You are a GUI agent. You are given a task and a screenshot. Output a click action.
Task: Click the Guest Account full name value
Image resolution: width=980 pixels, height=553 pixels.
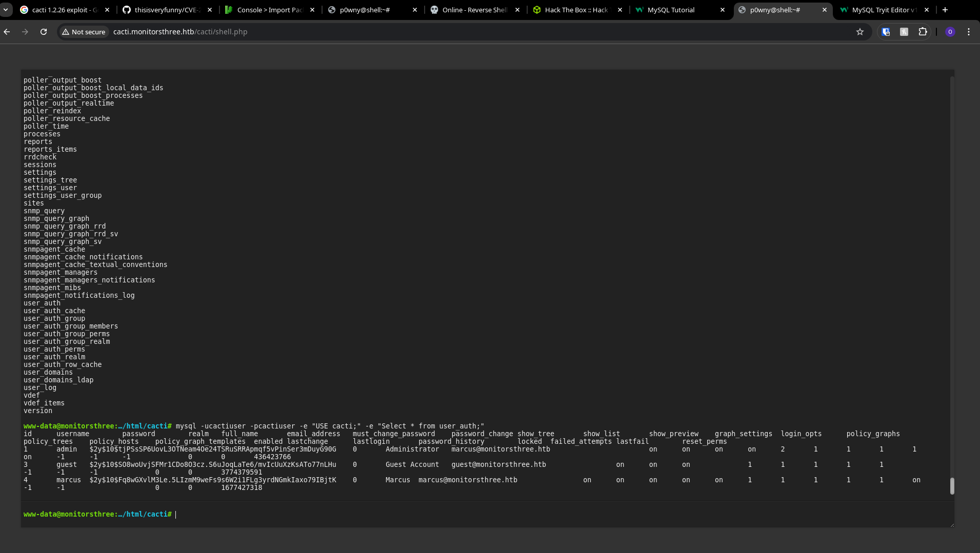pyautogui.click(x=412, y=464)
